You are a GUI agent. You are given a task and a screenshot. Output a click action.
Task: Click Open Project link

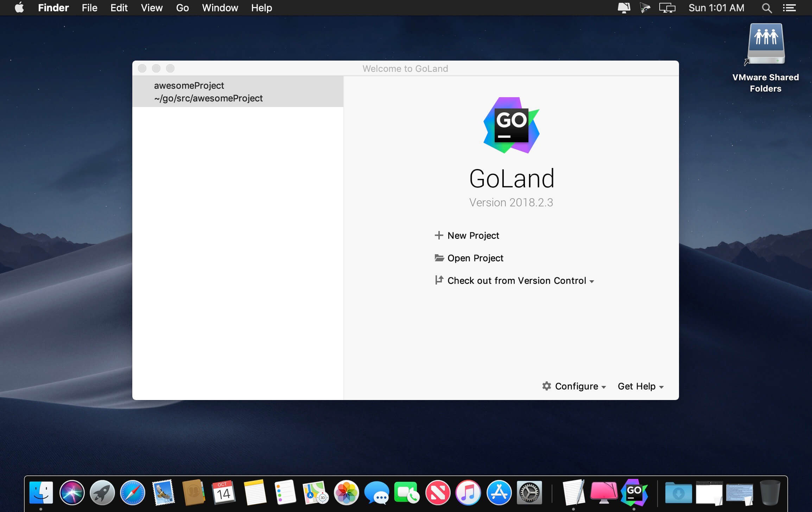tap(475, 258)
